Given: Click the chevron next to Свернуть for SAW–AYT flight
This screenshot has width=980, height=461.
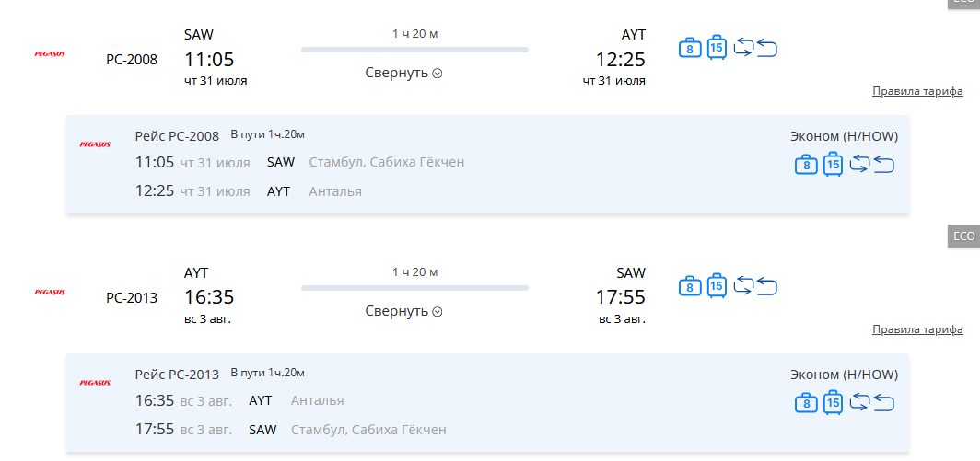Looking at the screenshot, I should pos(437,74).
